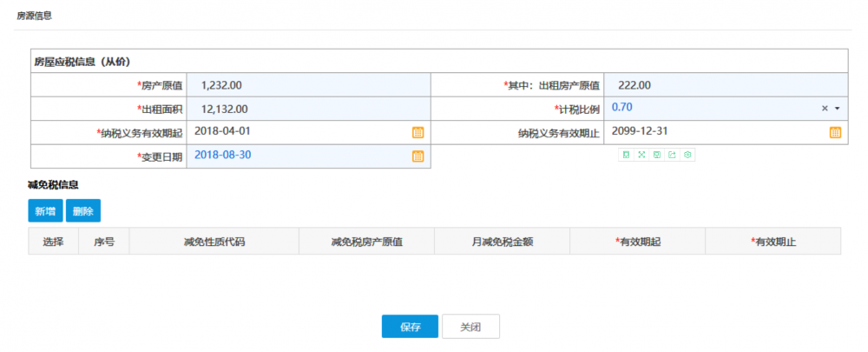Click the 减免性质代码 column header
Screen dimensions: 868x352
click(x=214, y=242)
